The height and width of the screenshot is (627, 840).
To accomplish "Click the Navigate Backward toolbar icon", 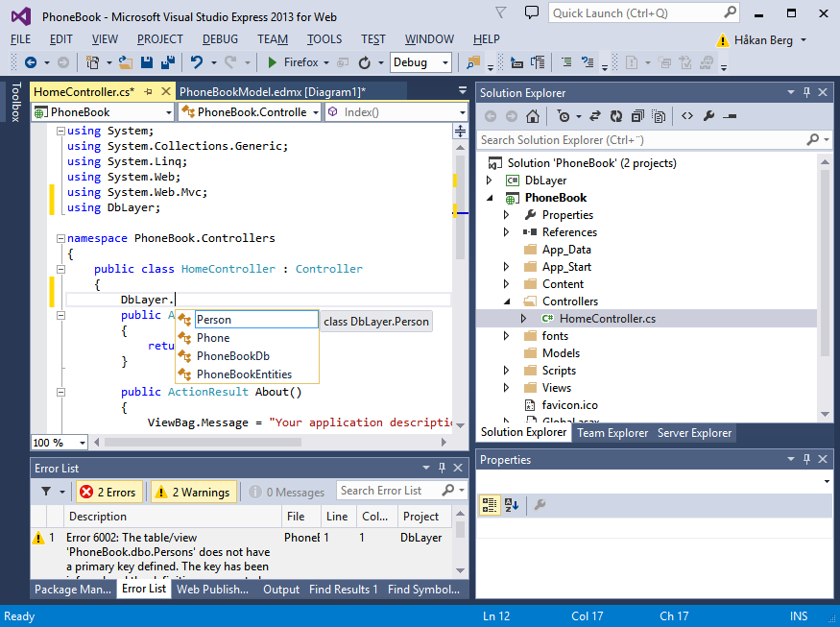I will (31, 62).
